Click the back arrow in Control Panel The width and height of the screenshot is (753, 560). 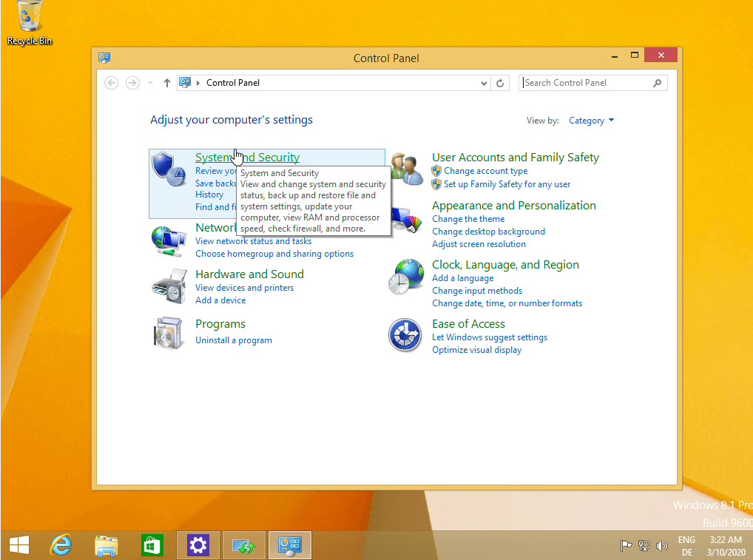(112, 83)
